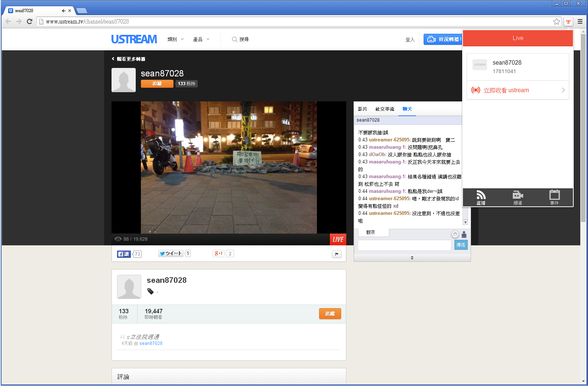Switch to the 影片 tab
Image resolution: width=588 pixels, height=386 pixels.
tap(362, 109)
